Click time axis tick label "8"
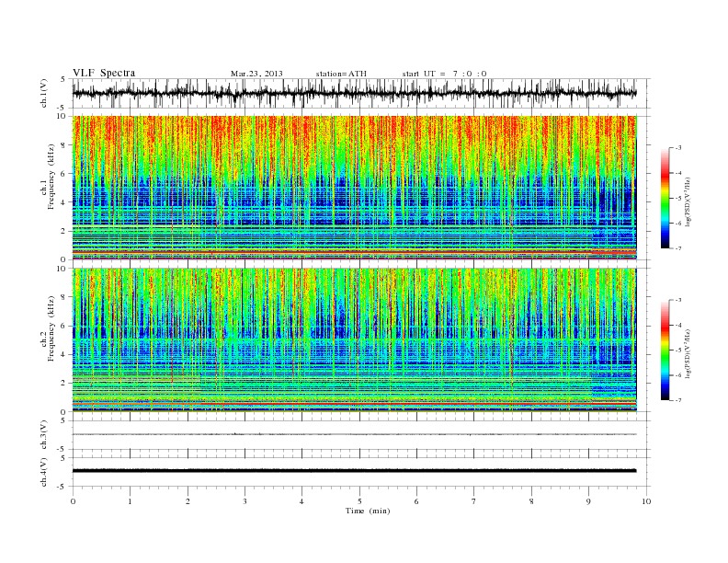 pyautogui.click(x=531, y=501)
